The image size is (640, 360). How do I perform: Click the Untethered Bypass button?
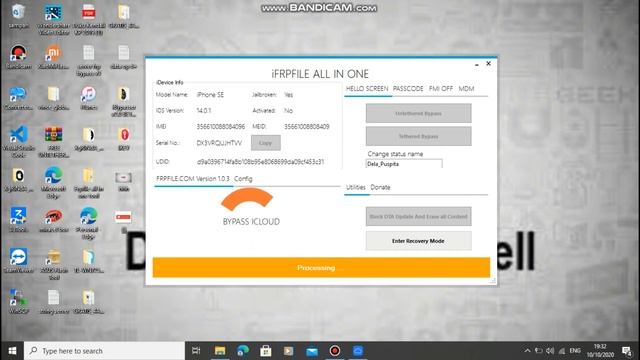coord(418,113)
